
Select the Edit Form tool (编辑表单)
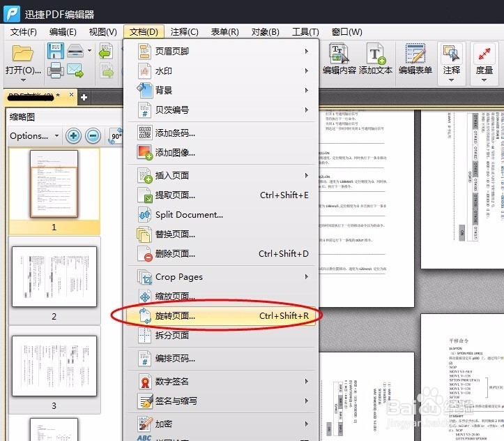[x=415, y=59]
